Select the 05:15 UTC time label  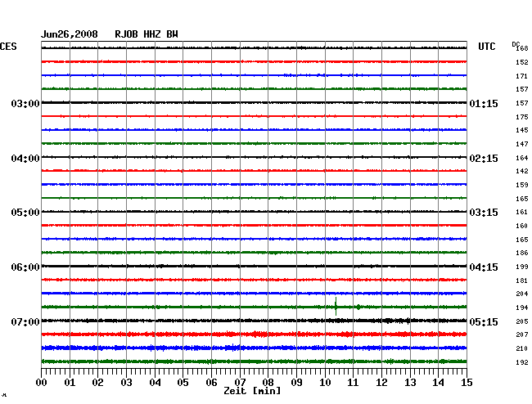[484, 322]
